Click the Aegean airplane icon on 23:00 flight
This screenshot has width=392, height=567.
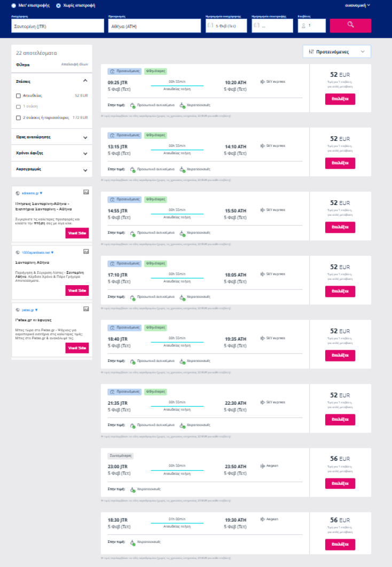[262, 466]
